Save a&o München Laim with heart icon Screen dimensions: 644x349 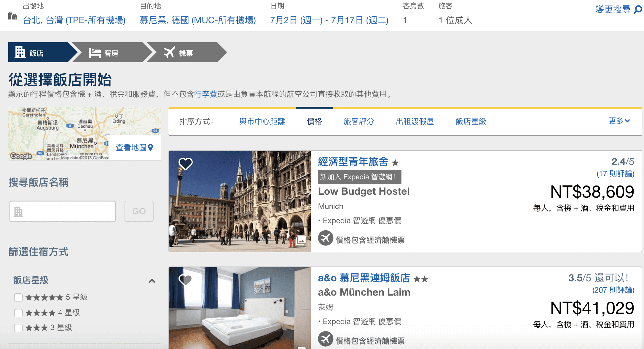185,280
